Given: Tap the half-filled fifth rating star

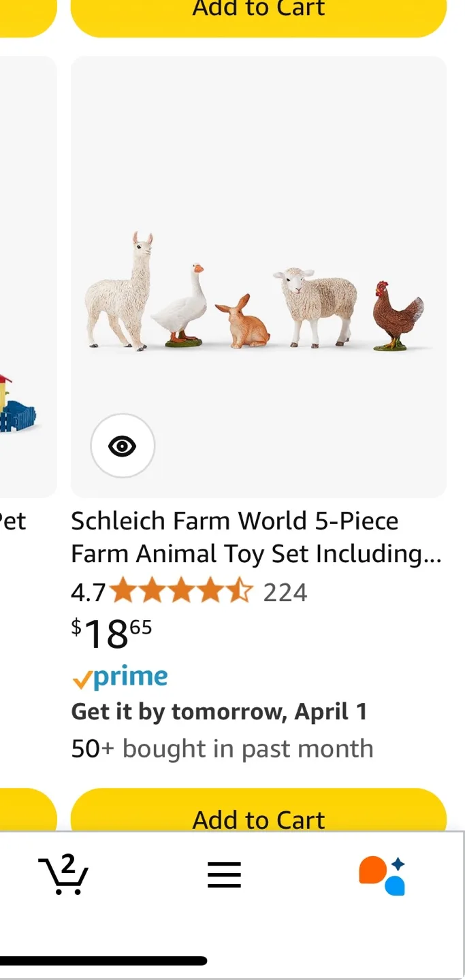Looking at the screenshot, I should point(241,591).
